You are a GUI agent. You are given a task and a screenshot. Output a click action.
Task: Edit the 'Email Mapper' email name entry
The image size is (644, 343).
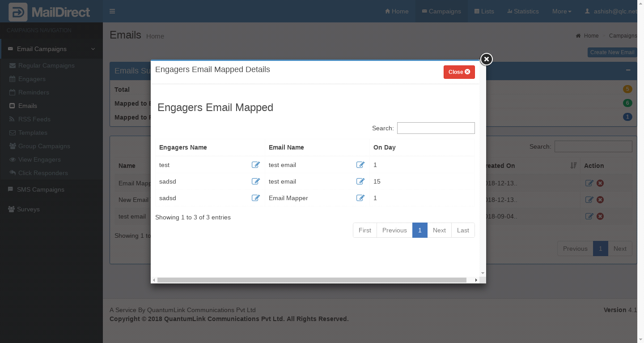pos(360,198)
